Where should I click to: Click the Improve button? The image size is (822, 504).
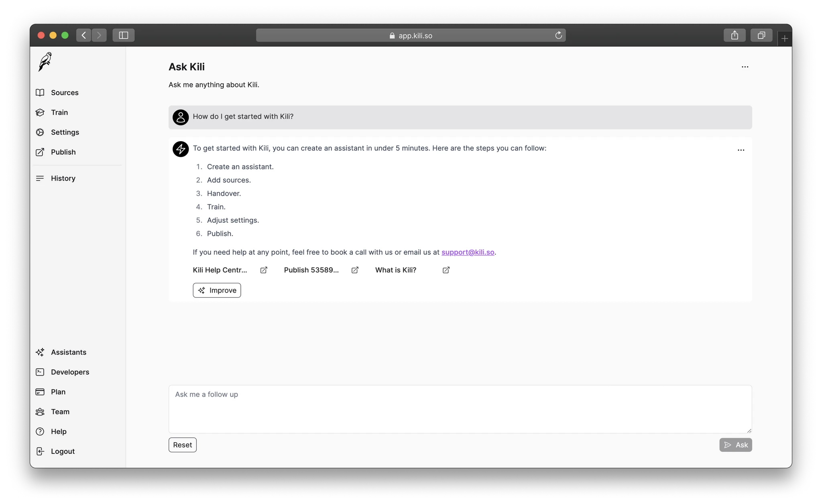217,290
